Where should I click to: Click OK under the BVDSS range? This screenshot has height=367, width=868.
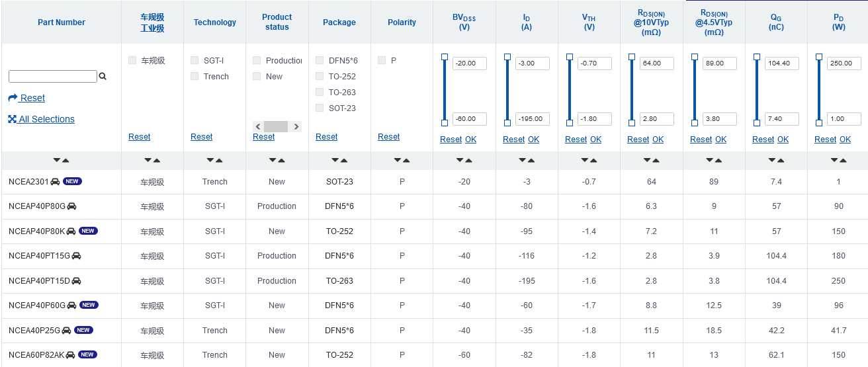coord(470,140)
